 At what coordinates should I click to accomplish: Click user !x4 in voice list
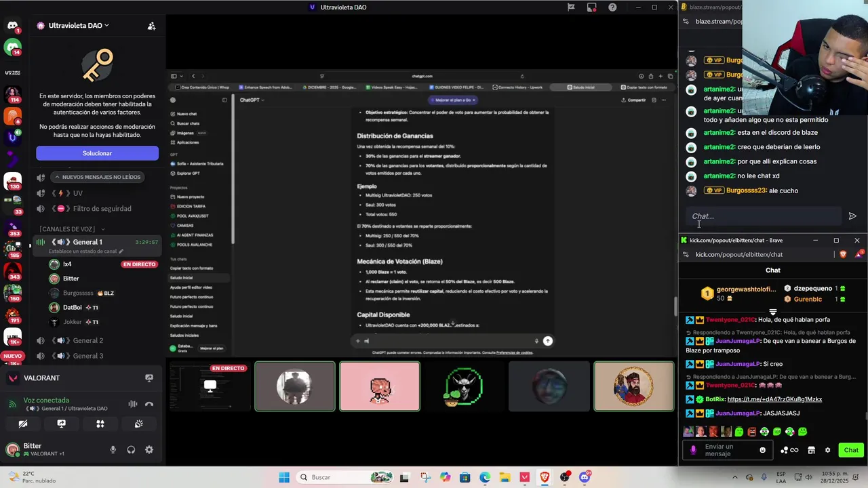[x=67, y=264]
